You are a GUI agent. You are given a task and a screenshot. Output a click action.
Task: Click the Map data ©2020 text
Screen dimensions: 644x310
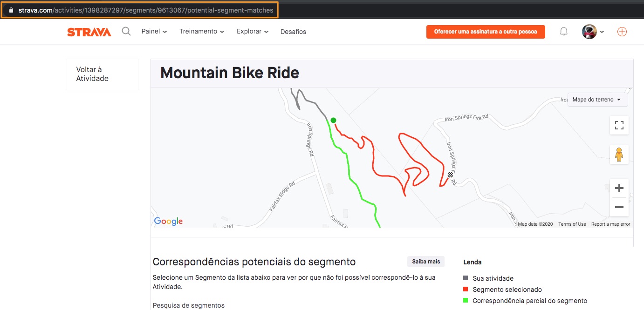pyautogui.click(x=535, y=224)
